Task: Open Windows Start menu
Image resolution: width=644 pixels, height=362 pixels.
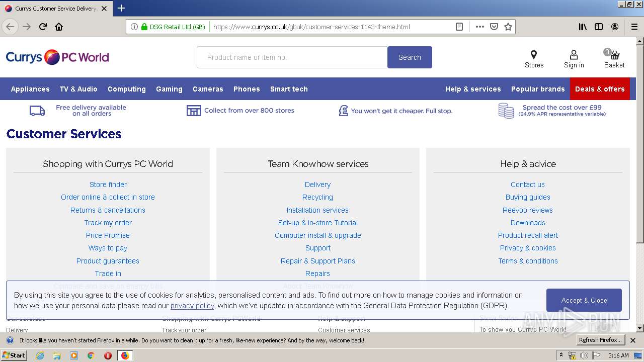Action: click(x=14, y=355)
